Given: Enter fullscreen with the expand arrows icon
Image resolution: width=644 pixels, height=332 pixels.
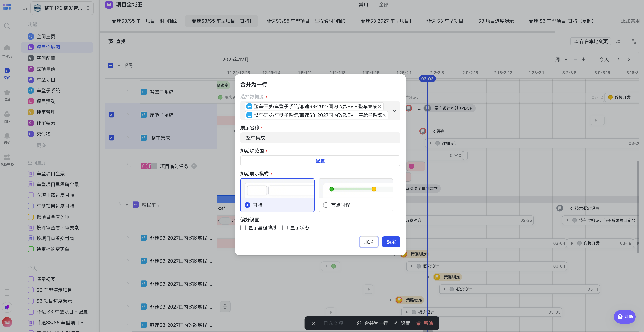Looking at the screenshot, I should [634, 41].
